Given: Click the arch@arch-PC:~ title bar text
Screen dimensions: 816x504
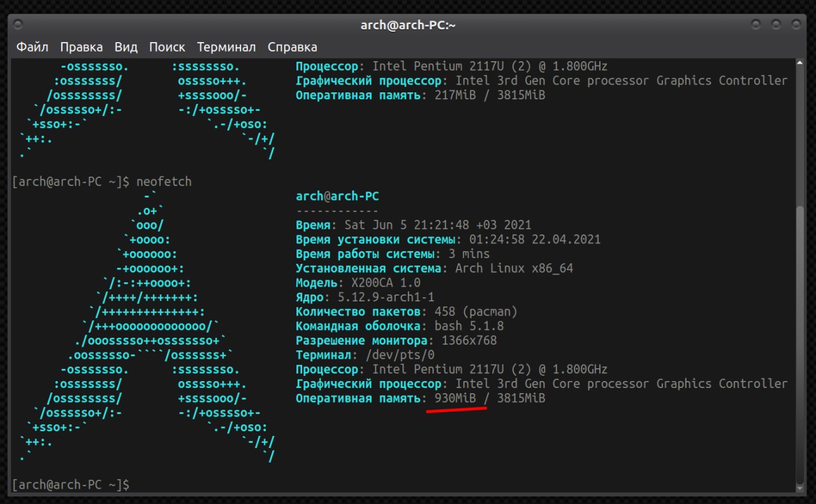Looking at the screenshot, I should tap(408, 25).
